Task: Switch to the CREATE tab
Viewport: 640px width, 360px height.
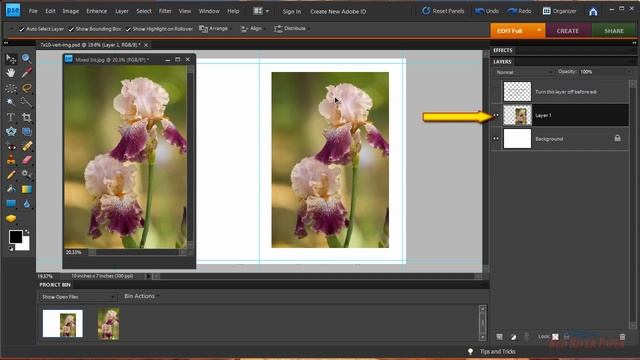Action: coord(568,31)
